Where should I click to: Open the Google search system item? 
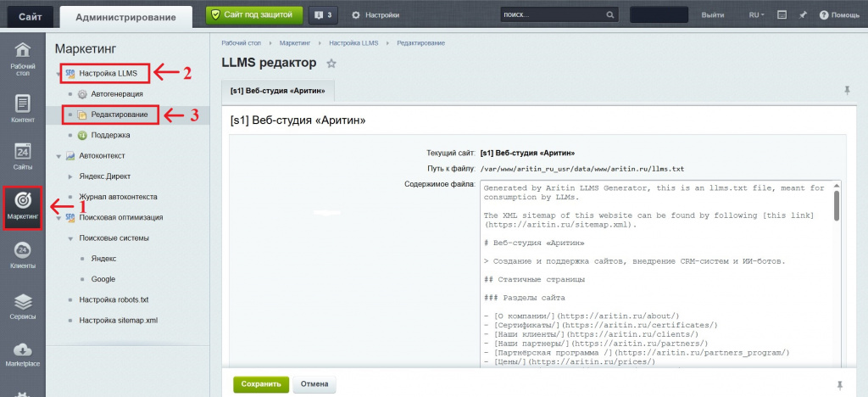coord(103,279)
